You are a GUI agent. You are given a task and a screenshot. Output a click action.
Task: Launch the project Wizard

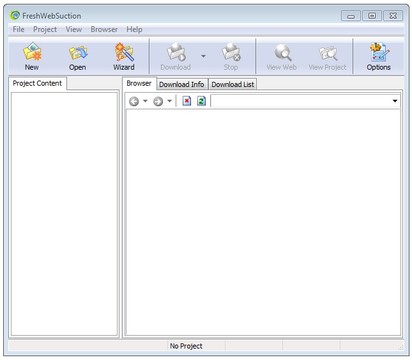124,57
